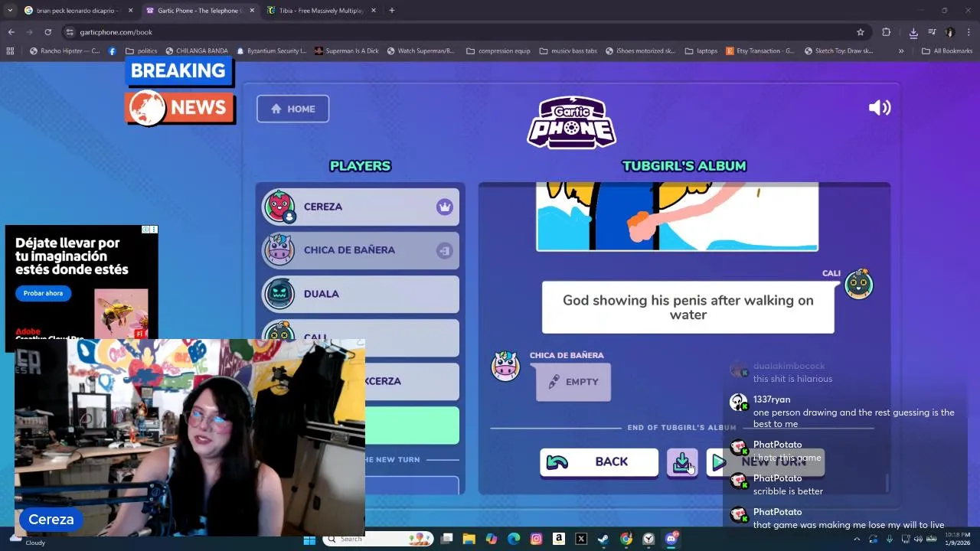
Task: Open the 'politics' bookmarks folder
Action: (142, 51)
